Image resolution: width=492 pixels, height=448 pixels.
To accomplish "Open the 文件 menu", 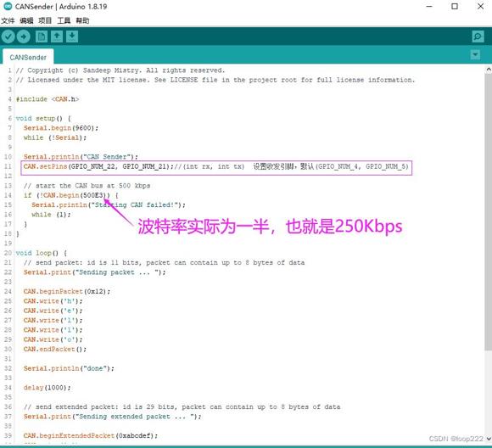I will 8,20.
